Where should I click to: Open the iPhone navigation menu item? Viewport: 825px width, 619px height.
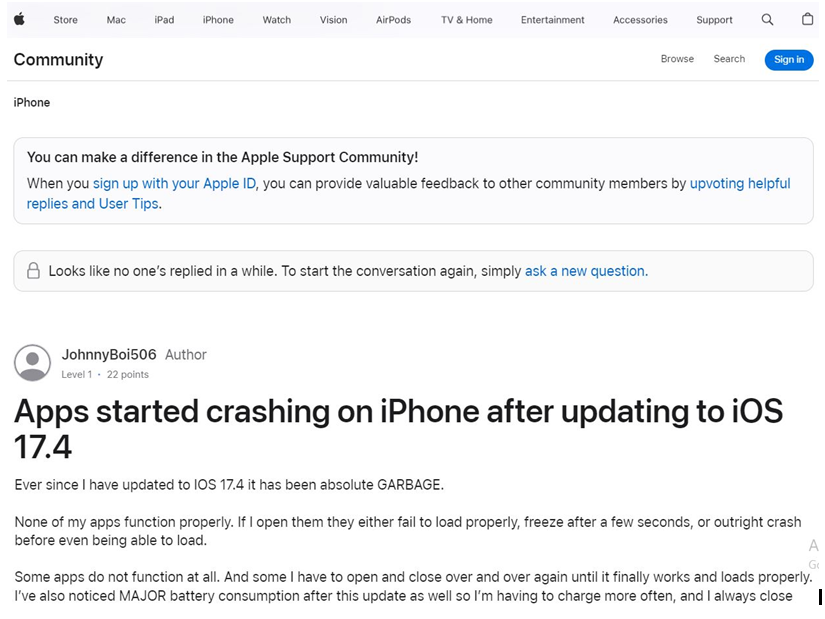pyautogui.click(x=218, y=20)
